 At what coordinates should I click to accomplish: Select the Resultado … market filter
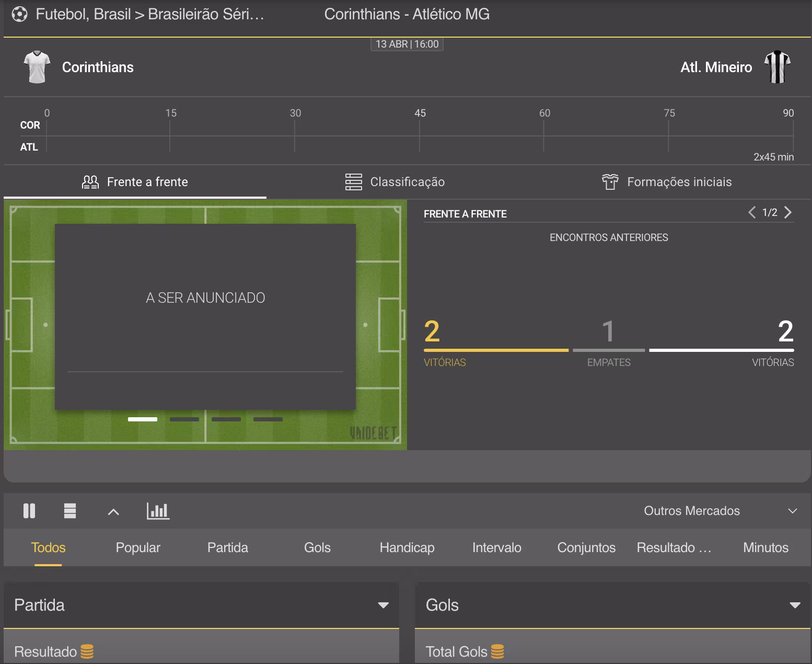click(x=674, y=547)
